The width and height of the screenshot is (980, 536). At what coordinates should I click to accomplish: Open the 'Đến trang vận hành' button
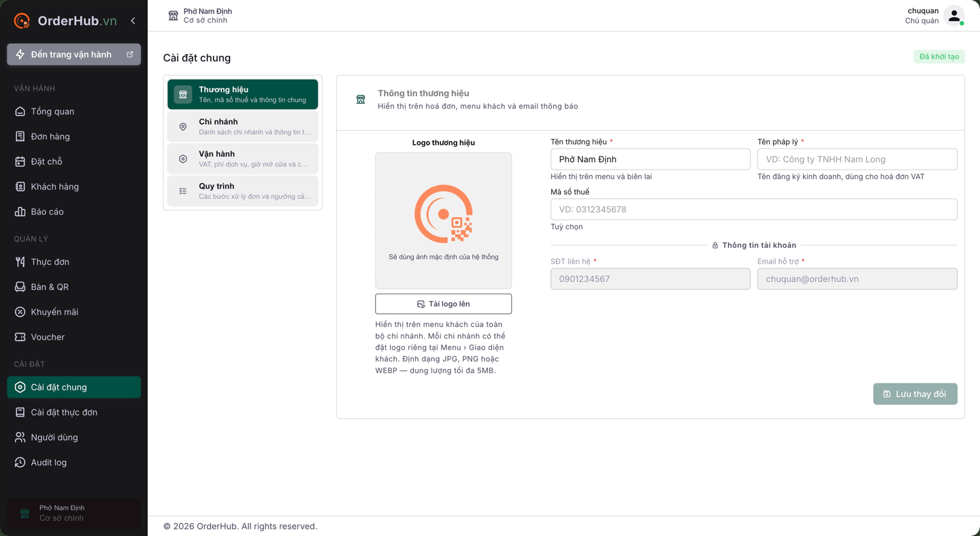pos(73,54)
